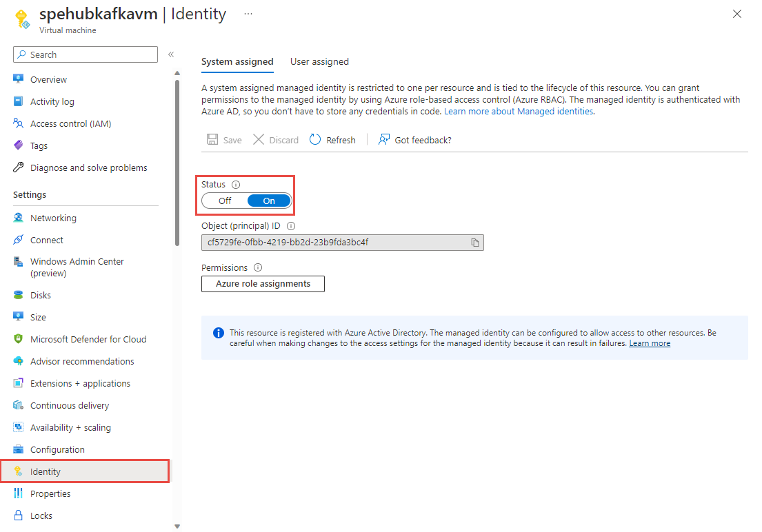Open Disks settings
Image resolution: width=762 pixels, height=532 pixels.
pos(40,294)
